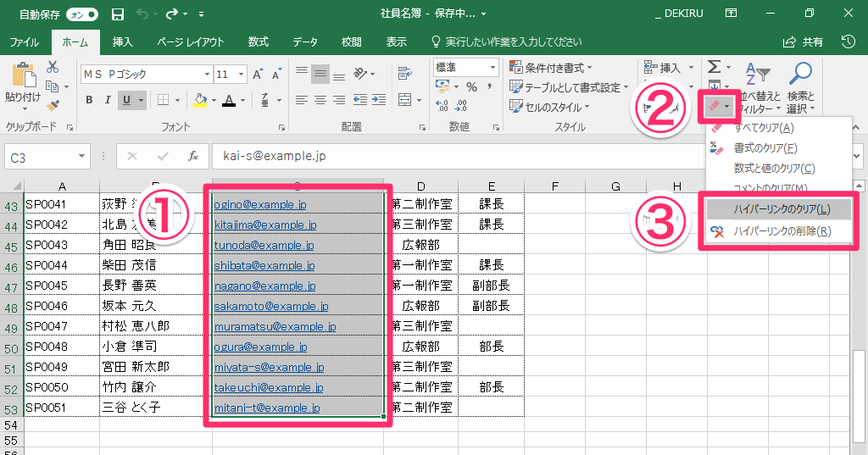The width and height of the screenshot is (868, 455).
Task: Open 条件付き書式 conditional formatting
Action: pos(551,68)
